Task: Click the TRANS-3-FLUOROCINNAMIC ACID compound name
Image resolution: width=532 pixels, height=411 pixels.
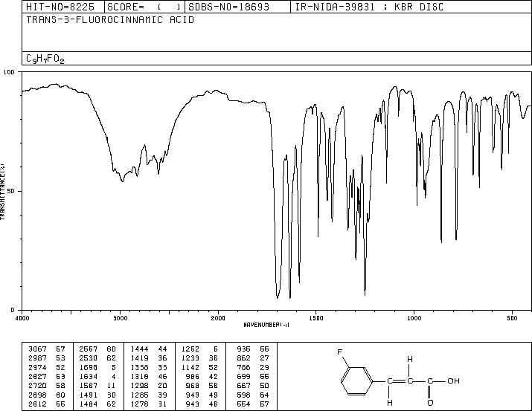Action: 110,19
